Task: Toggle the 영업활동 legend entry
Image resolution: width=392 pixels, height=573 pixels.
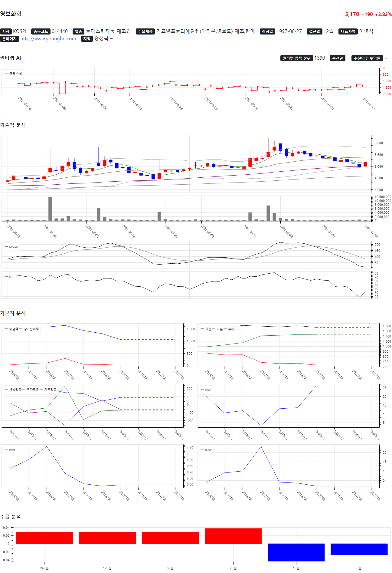Action: click(13, 390)
